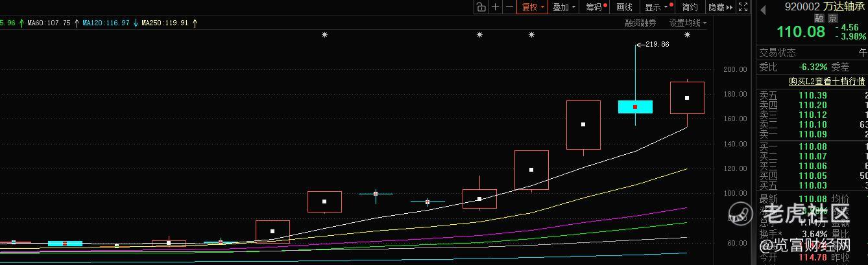
Task: Select the 卖四 price 110.20
Action: (812, 105)
